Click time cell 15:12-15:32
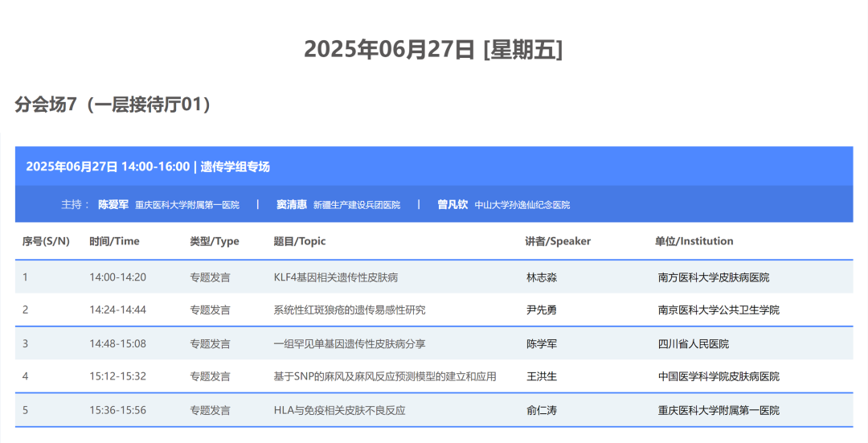Image resolution: width=868 pixels, height=443 pixels. pos(118,376)
